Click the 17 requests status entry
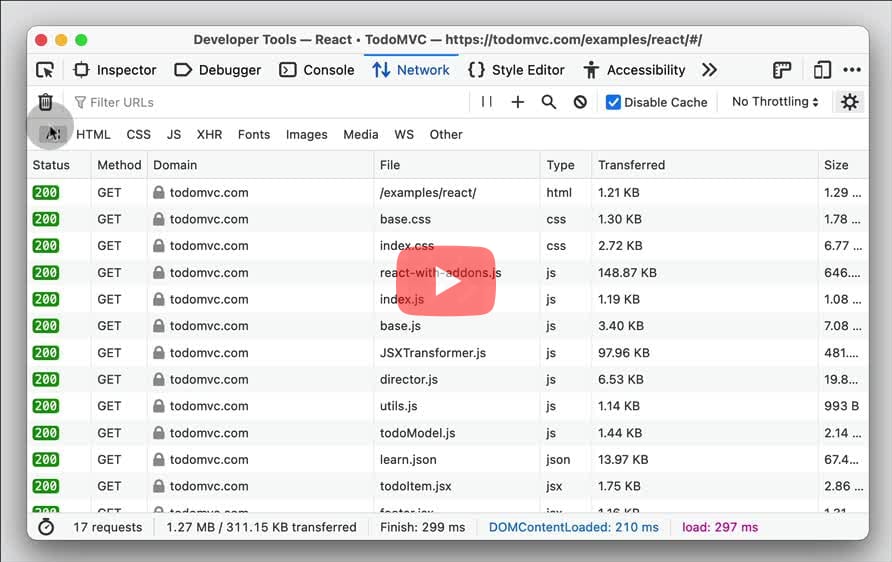 (x=108, y=527)
